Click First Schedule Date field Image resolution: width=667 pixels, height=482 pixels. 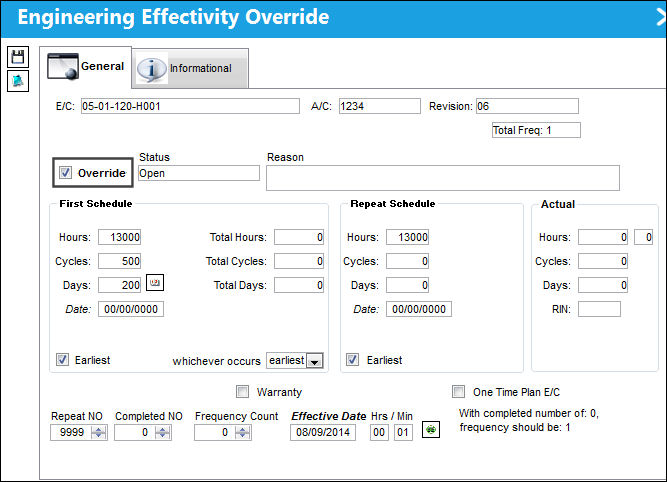[x=131, y=309]
